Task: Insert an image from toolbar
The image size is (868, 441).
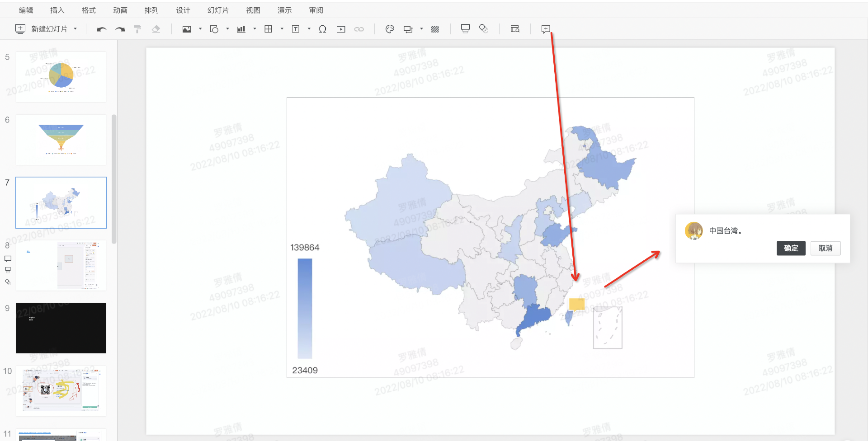Action: (x=187, y=29)
